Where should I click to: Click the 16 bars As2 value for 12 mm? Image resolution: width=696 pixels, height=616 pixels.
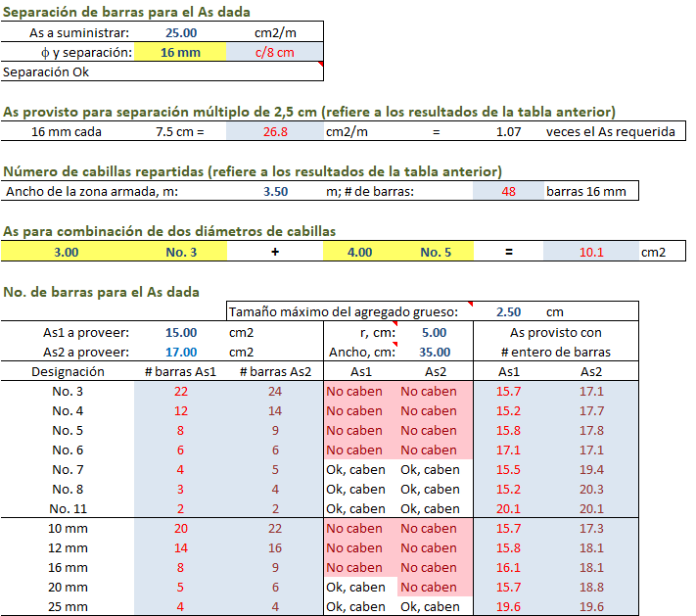(x=275, y=548)
